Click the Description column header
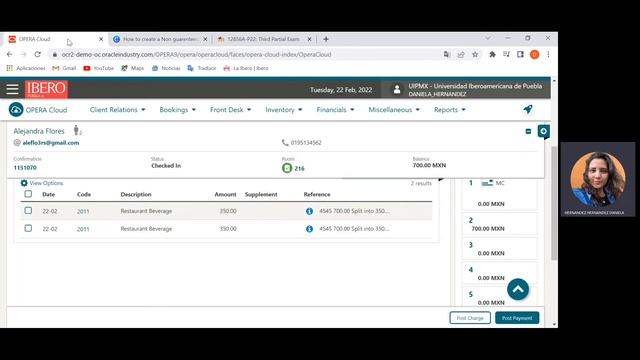Screen dimensions: 640x360 click(136, 194)
